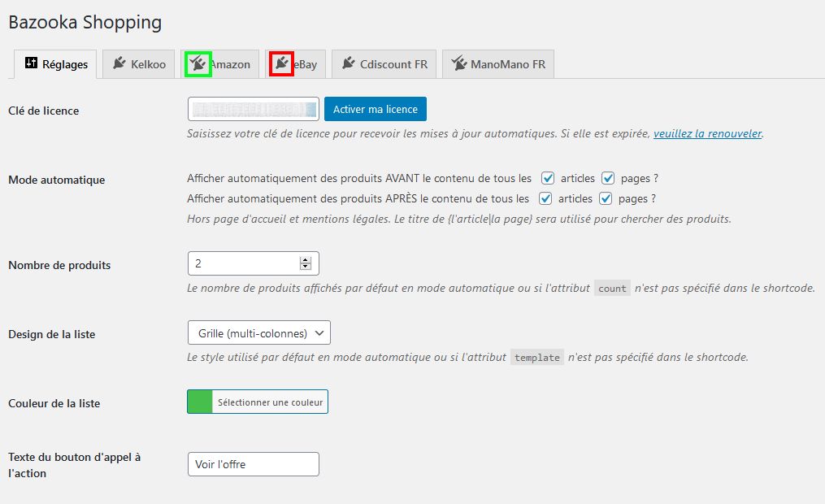
Task: Click the sliders icon on Réglages tab
Action: point(32,63)
